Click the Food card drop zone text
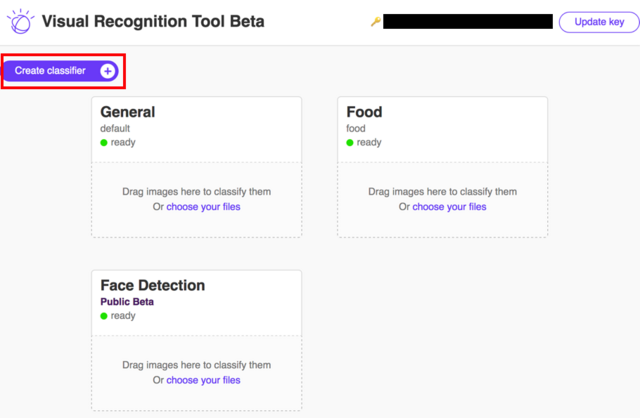Image resolution: width=640 pixels, height=418 pixels. [442, 192]
